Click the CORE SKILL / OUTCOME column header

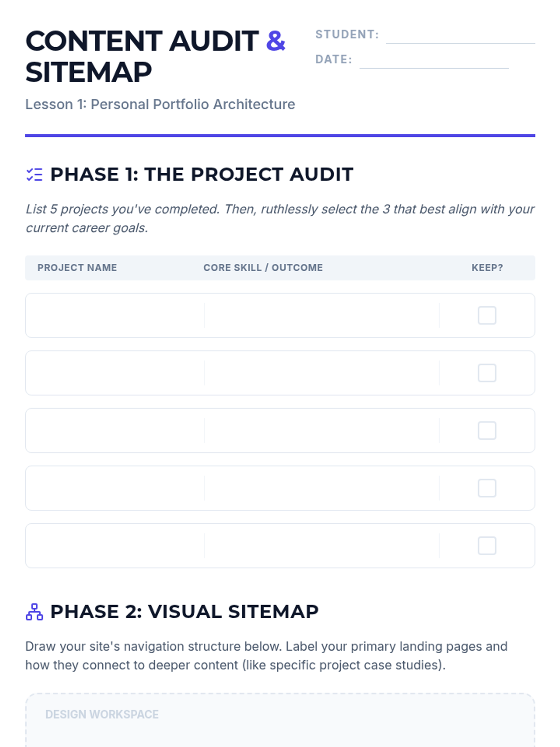click(263, 268)
